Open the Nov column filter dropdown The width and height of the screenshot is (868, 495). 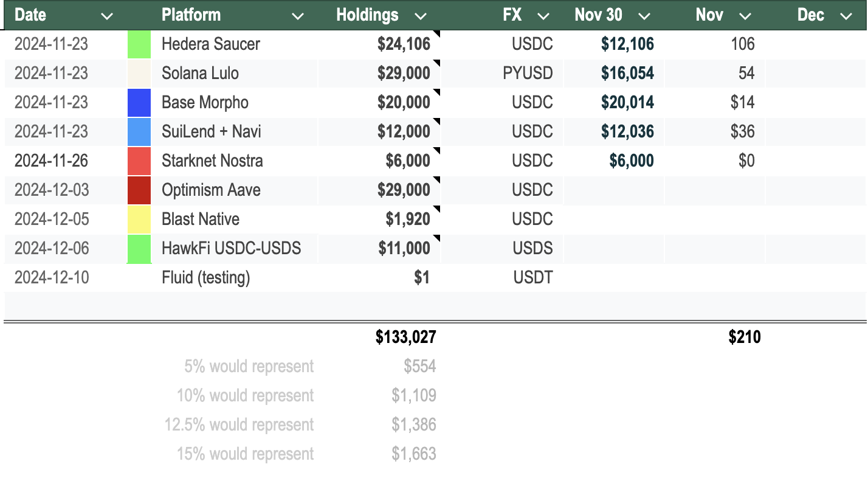(x=745, y=16)
